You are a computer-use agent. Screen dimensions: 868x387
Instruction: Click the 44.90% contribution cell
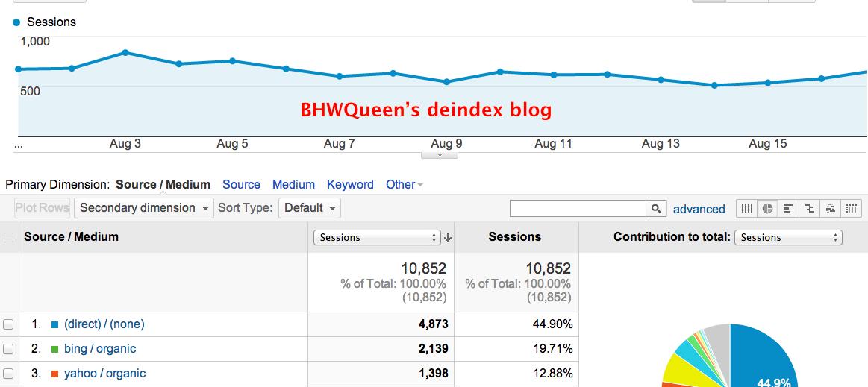coord(552,324)
